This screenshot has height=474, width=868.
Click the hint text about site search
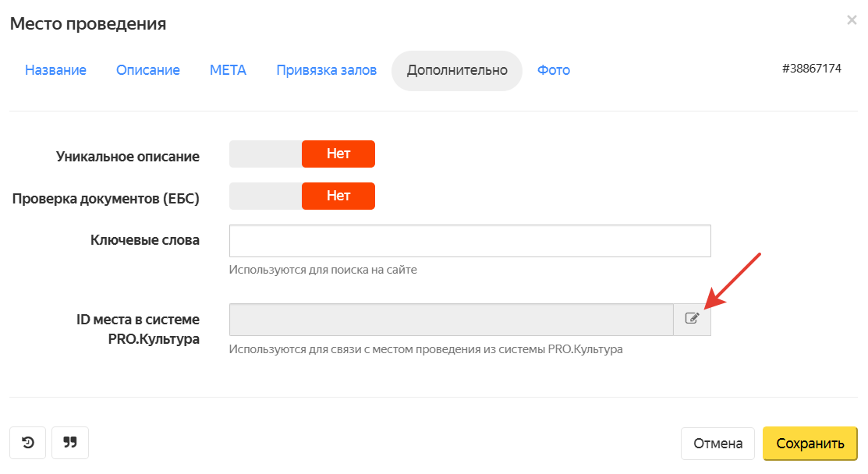323,270
